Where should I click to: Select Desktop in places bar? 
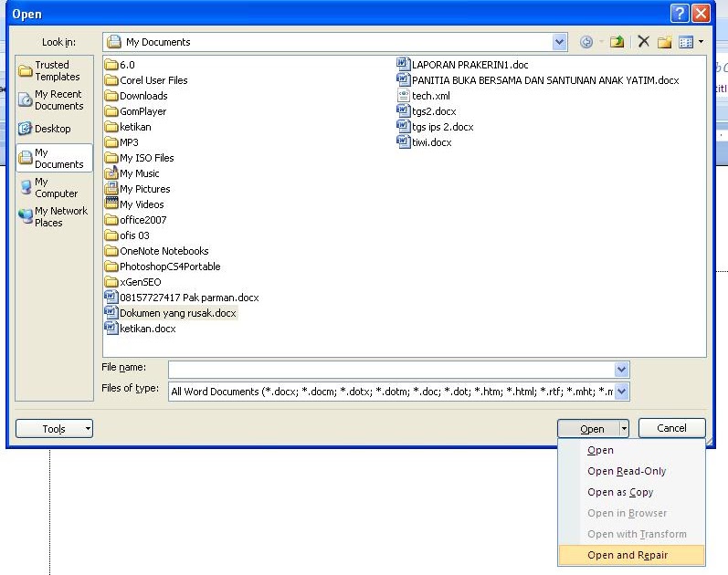tap(54, 129)
